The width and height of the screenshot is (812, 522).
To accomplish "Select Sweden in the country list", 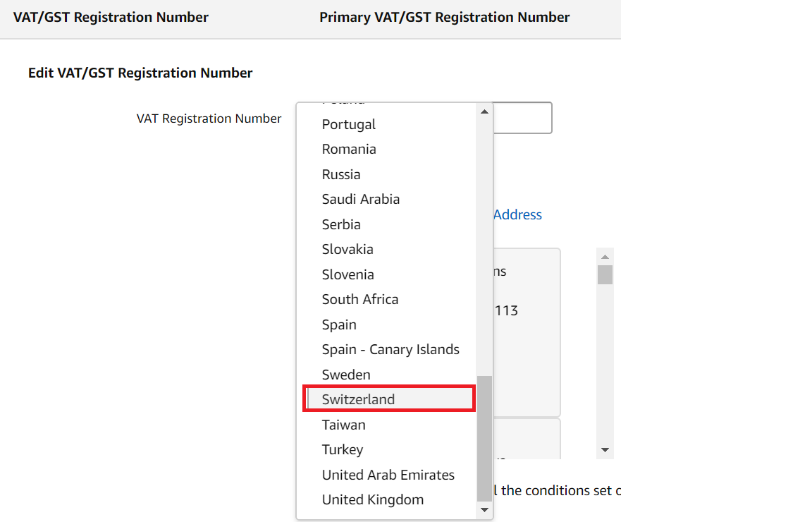I will coord(346,375).
